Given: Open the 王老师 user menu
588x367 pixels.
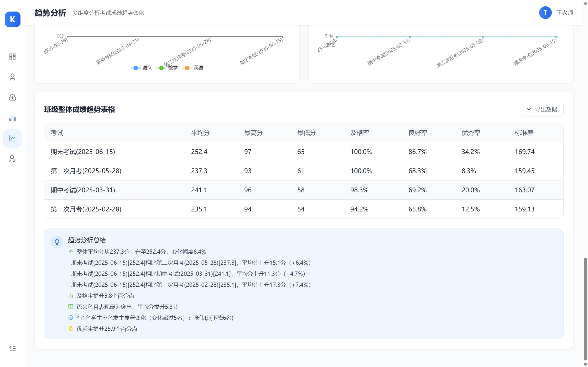Looking at the screenshot, I should point(565,13).
